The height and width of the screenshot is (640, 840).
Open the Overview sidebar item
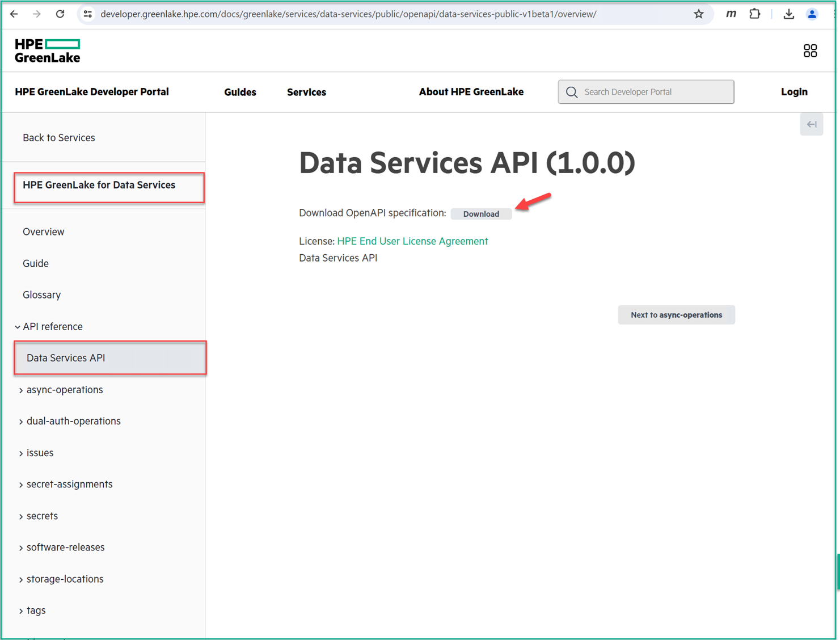[x=44, y=232]
